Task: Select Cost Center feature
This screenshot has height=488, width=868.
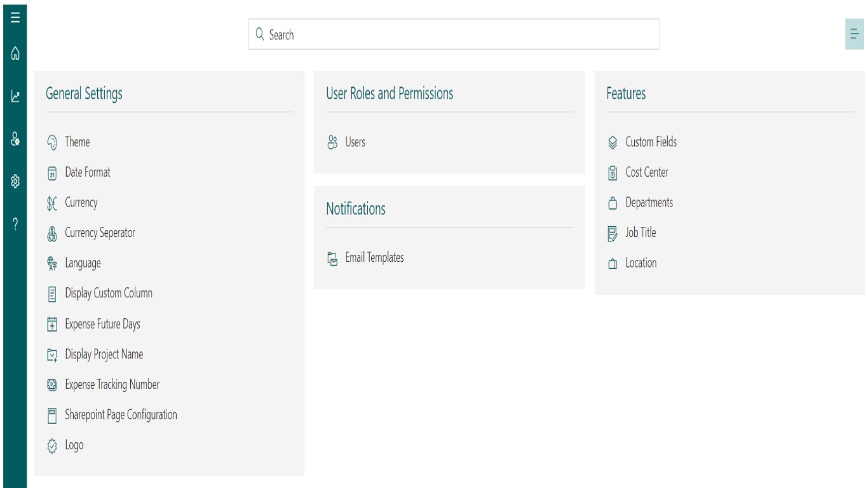Action: coord(647,172)
